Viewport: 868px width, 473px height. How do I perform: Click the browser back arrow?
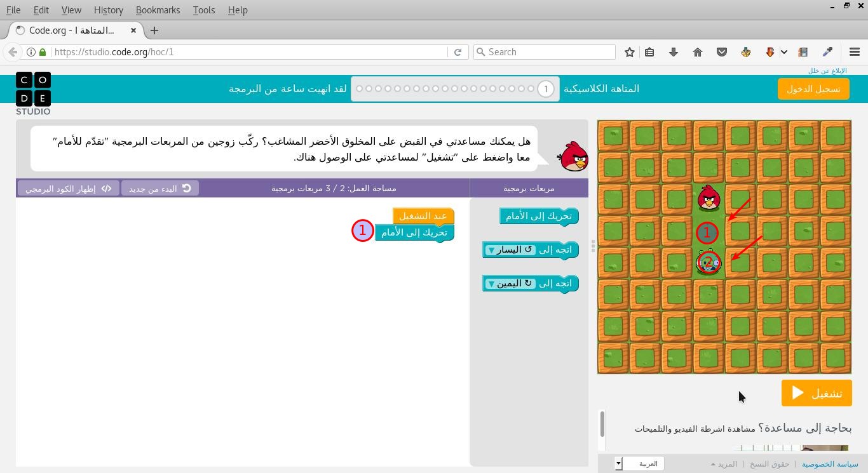pos(13,52)
